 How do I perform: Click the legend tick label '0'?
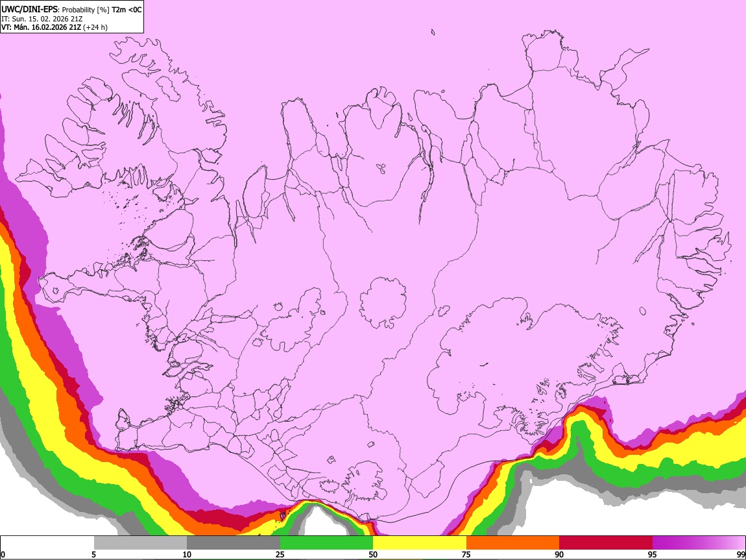pos(3,554)
